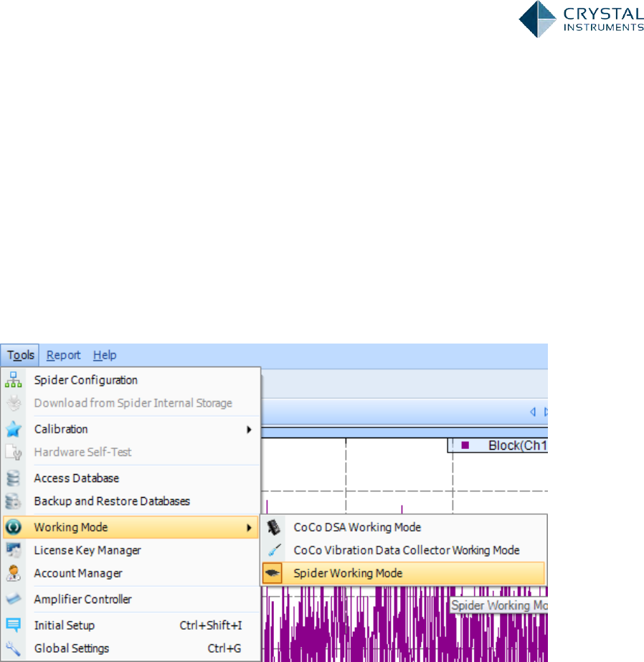Image resolution: width=644 pixels, height=662 pixels.
Task: Click the Backup and Restore Databases icon
Action: pos(14,501)
